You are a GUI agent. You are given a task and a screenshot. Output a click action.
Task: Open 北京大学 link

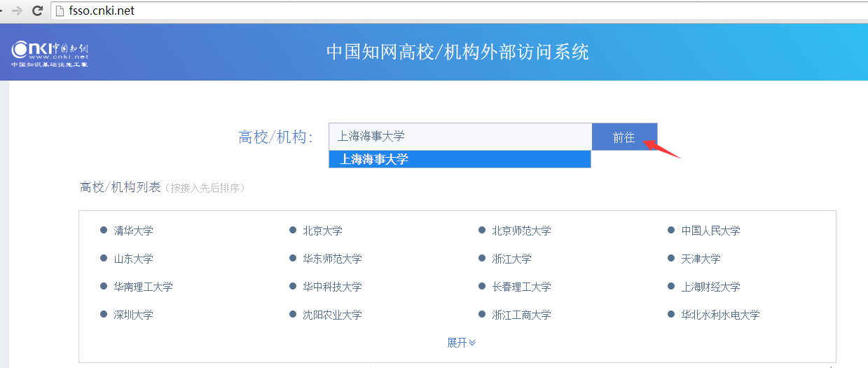click(x=322, y=231)
